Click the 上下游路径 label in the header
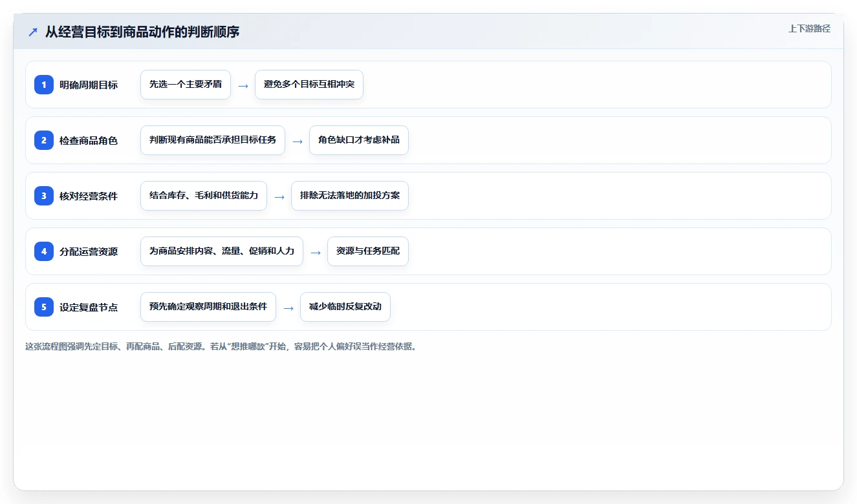Viewport: 857px width, 504px height. click(809, 29)
